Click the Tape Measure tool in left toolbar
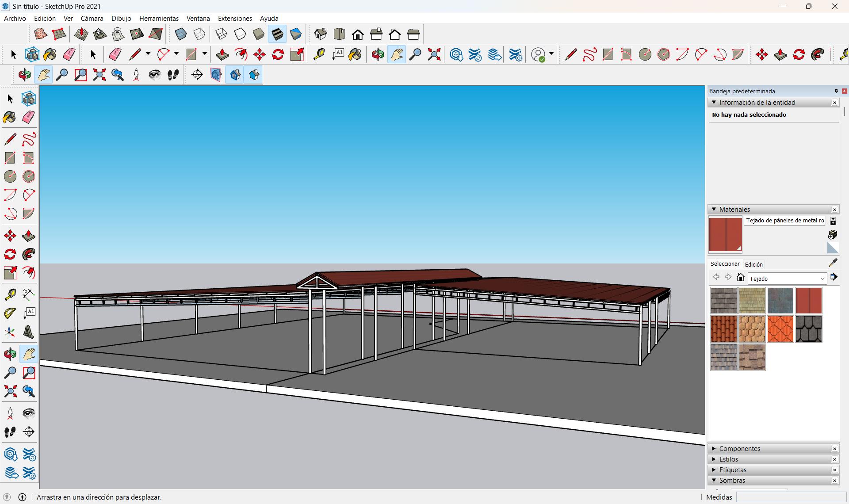The width and height of the screenshot is (849, 504). tap(10, 294)
